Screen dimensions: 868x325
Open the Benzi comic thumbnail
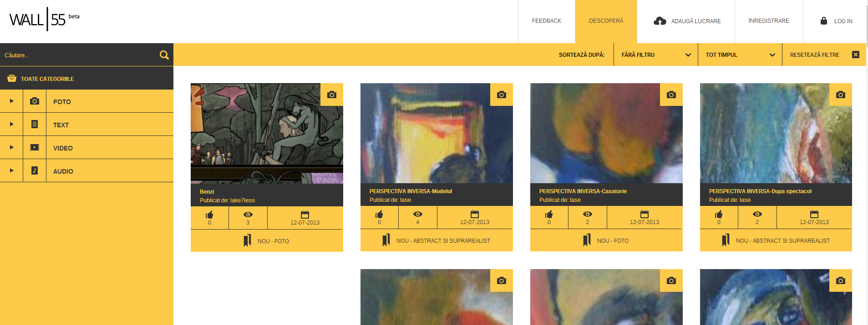pos(267,133)
